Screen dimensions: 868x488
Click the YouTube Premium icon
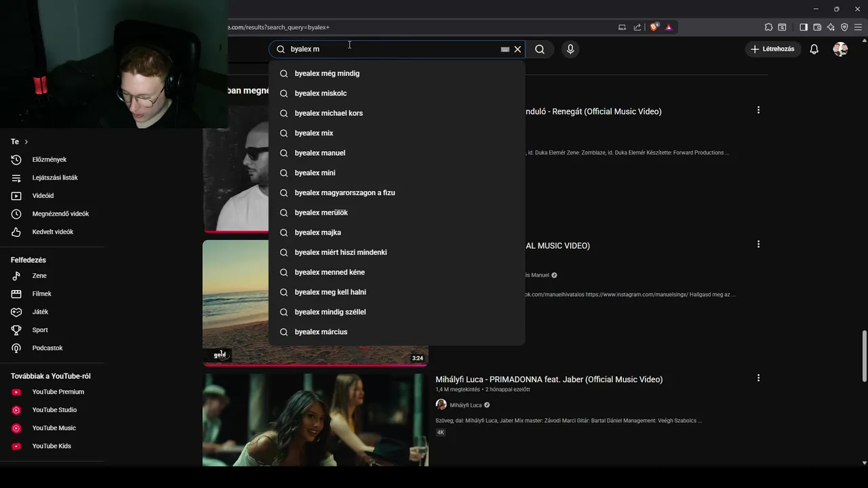click(17, 392)
